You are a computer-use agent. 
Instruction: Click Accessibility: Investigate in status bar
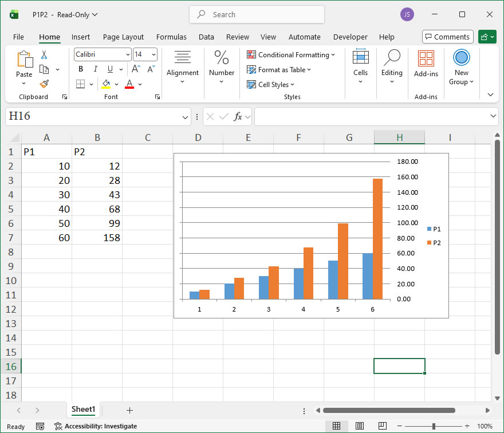(96, 426)
